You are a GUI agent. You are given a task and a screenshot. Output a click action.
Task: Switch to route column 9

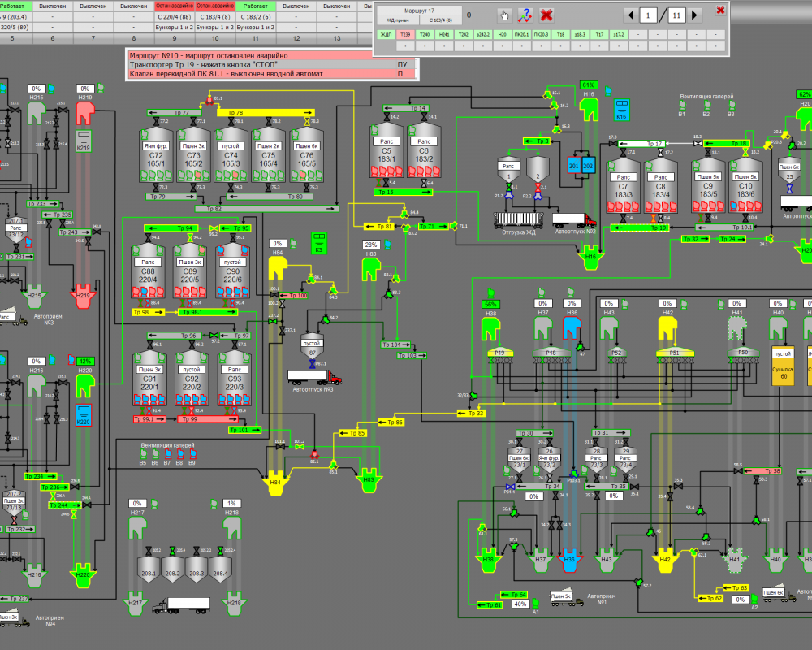point(175,38)
